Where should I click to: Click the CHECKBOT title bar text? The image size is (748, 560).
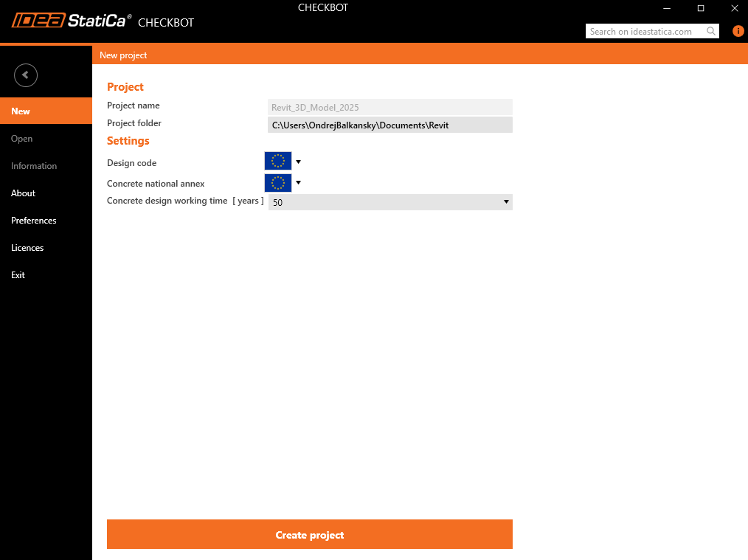[323, 7]
